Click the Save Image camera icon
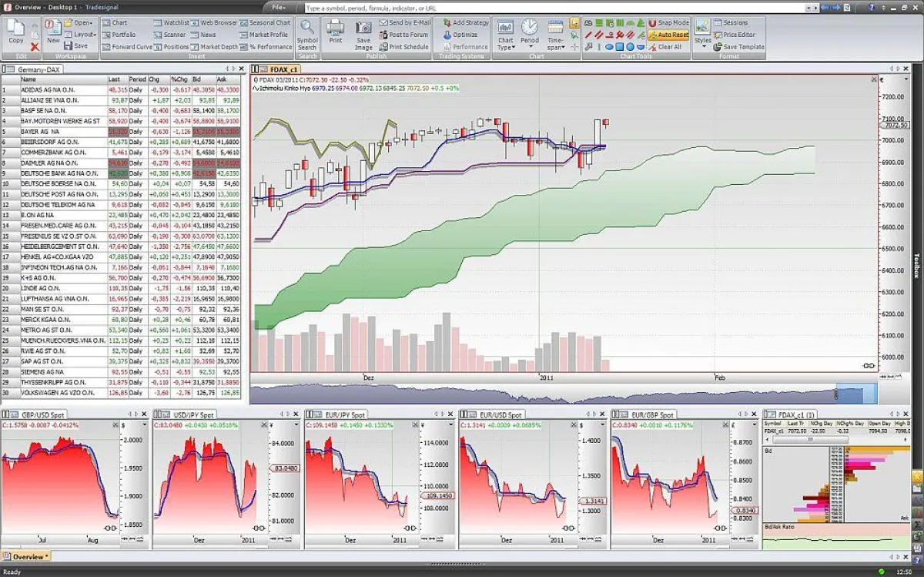 point(363,29)
